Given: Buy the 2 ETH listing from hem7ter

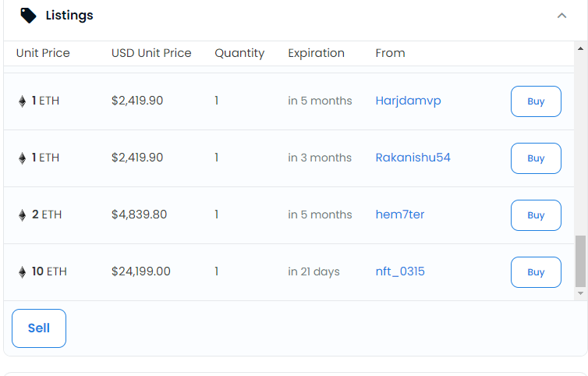Looking at the screenshot, I should [x=536, y=215].
